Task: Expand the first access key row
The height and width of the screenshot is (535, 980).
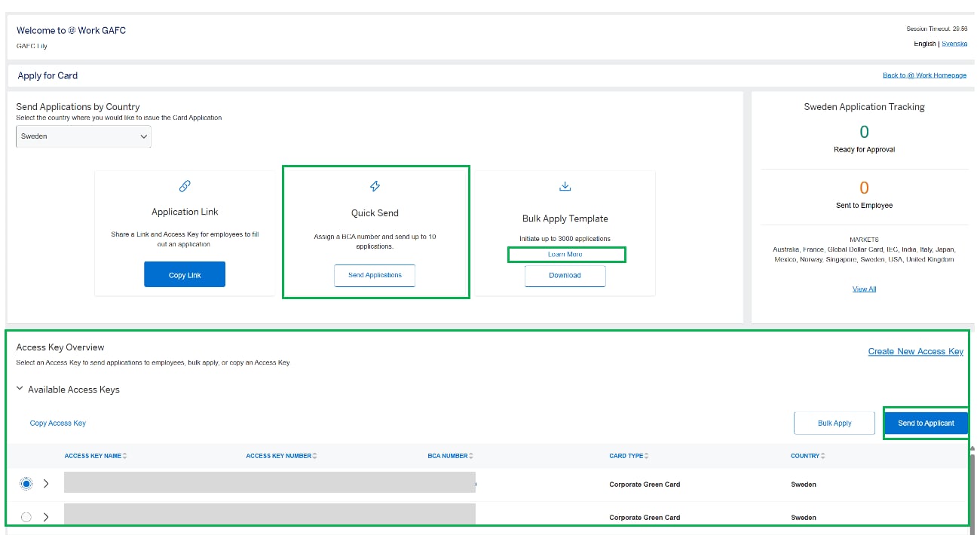Action: point(45,484)
